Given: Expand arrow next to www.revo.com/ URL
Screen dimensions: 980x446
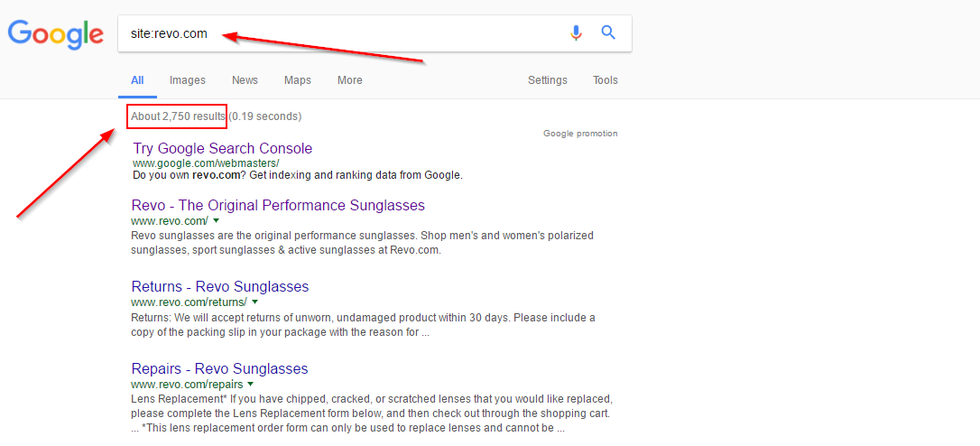Looking at the screenshot, I should coord(217,221).
